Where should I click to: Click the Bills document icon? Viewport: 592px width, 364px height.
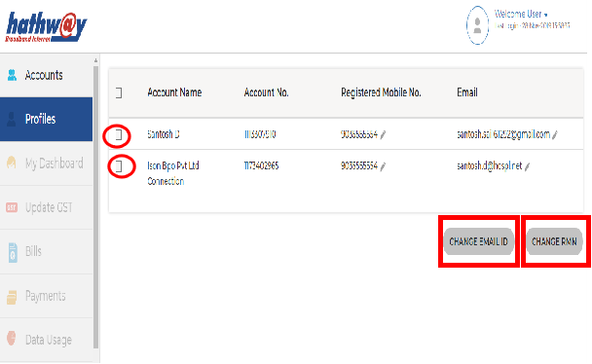point(13,252)
